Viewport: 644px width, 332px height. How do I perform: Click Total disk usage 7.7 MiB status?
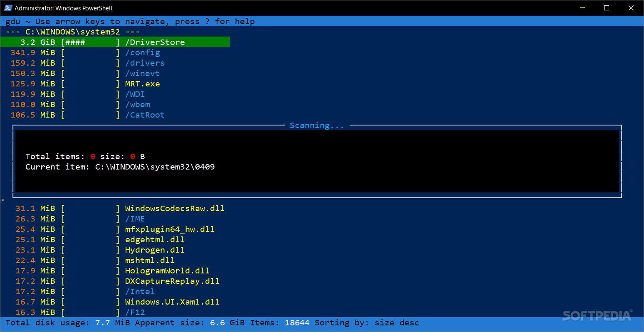pos(68,322)
